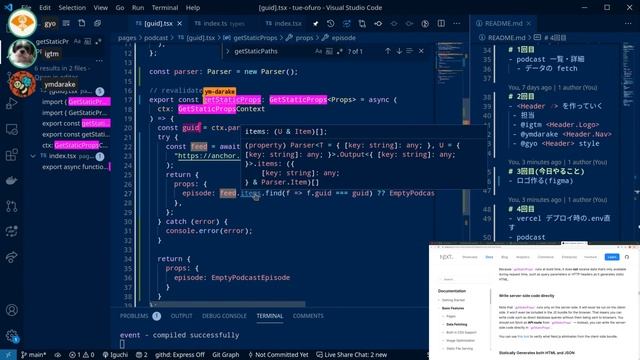Click the circular toggle icon before split editor
The height and width of the screenshot is (360, 640).
[425, 24]
